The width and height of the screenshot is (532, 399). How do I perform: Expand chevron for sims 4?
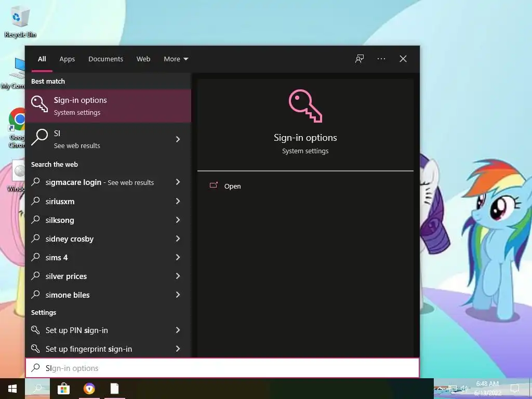coord(178,257)
